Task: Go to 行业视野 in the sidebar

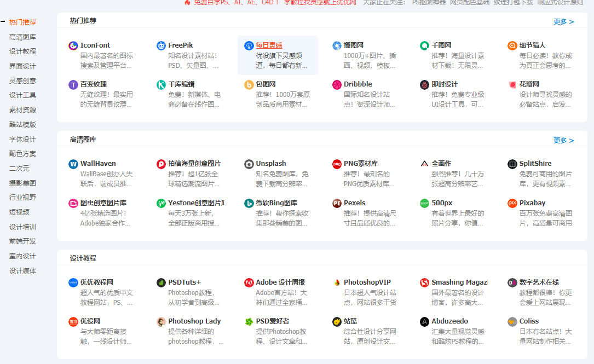Action: [22, 198]
